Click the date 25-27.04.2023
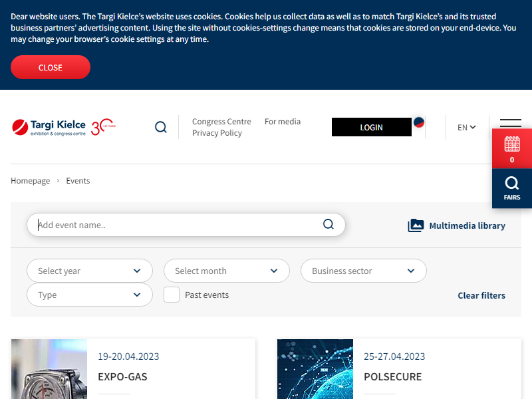Image resolution: width=532 pixels, height=399 pixels. [x=394, y=356]
